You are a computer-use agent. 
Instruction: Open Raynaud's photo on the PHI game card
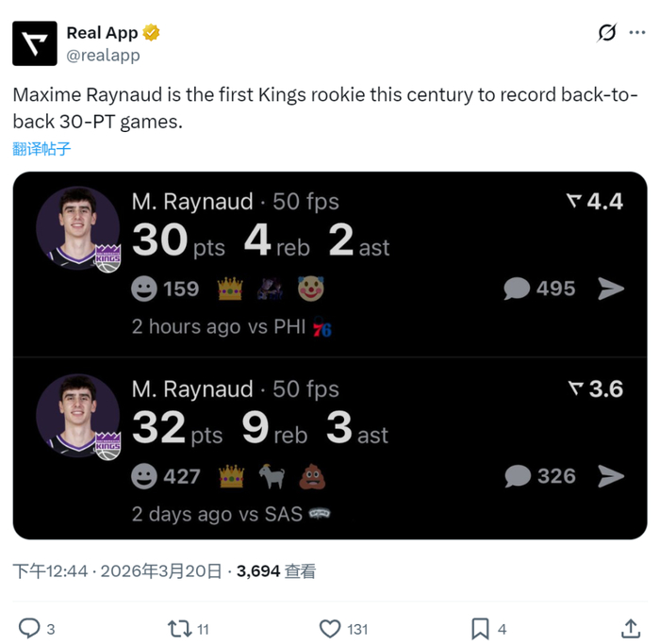point(77,228)
